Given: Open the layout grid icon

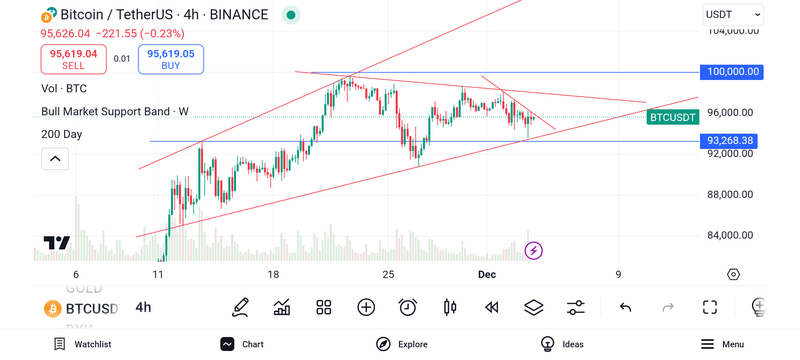Looking at the screenshot, I should pyautogui.click(x=323, y=307).
